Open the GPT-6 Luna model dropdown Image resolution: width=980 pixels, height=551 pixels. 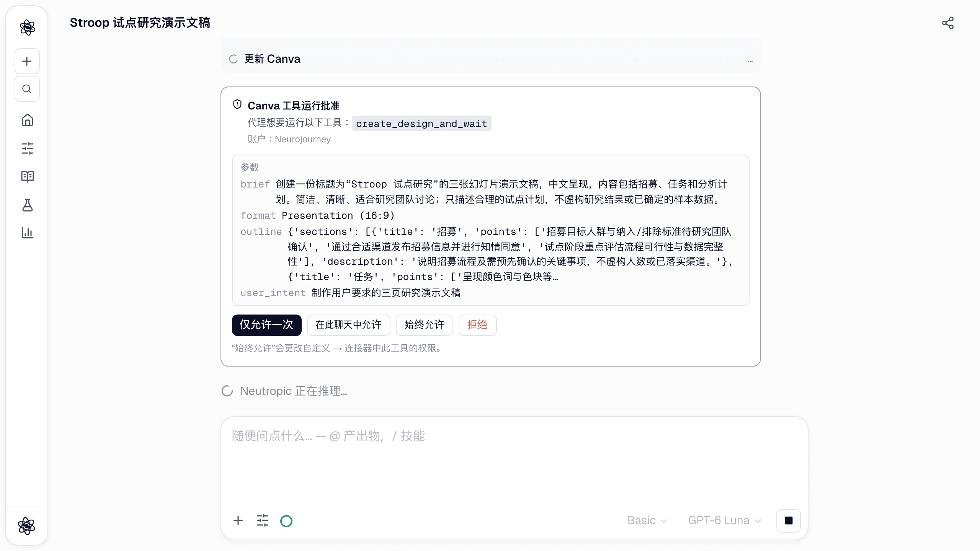point(724,520)
